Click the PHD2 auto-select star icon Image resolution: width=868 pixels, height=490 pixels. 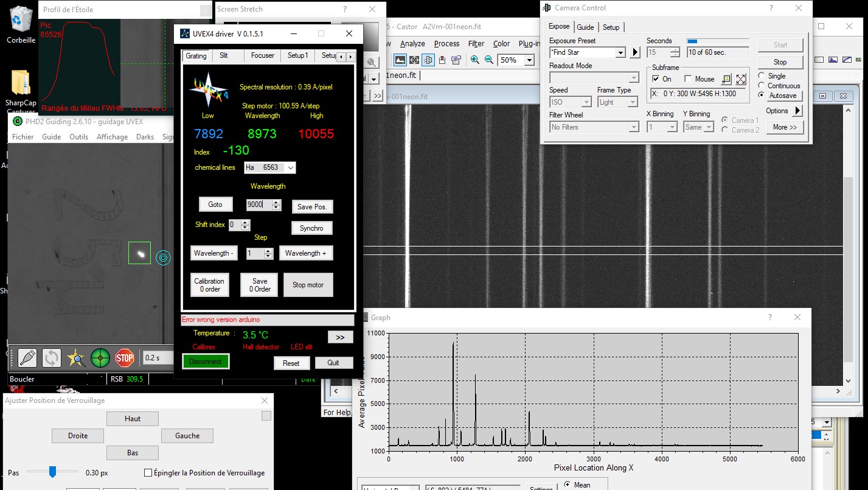76,358
